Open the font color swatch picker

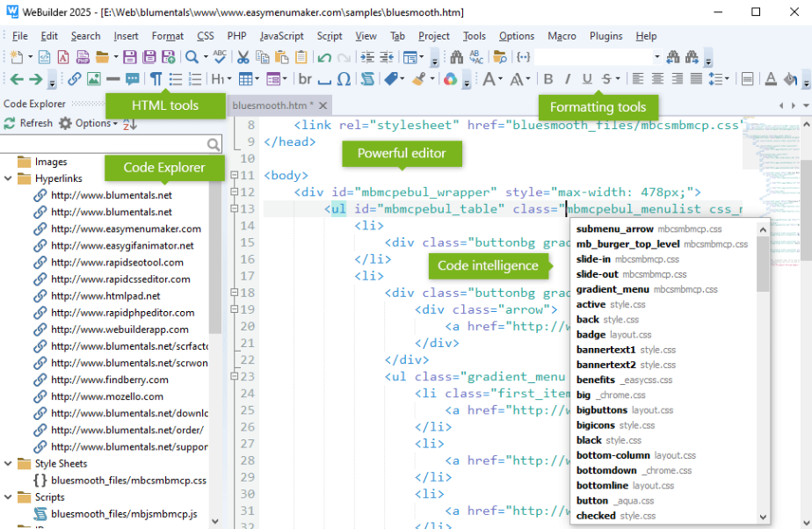[x=769, y=78]
